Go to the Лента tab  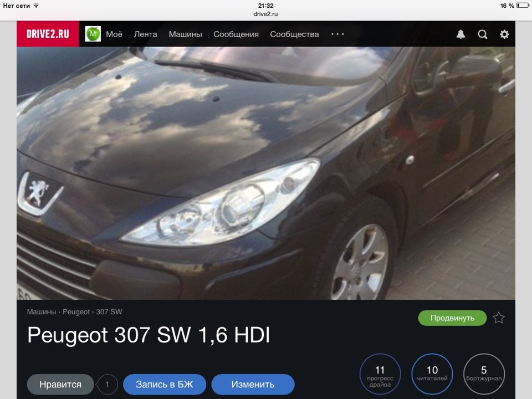pos(145,34)
